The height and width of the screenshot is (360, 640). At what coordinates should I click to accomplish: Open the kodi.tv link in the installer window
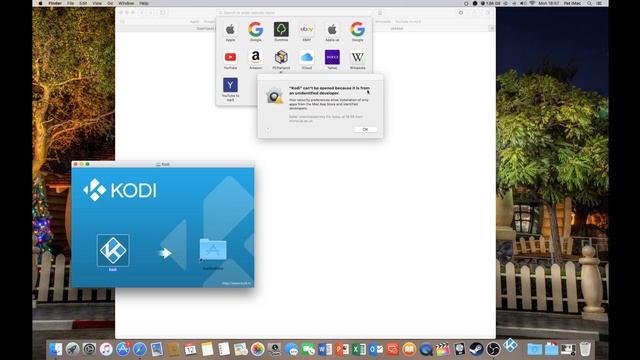pos(236,283)
